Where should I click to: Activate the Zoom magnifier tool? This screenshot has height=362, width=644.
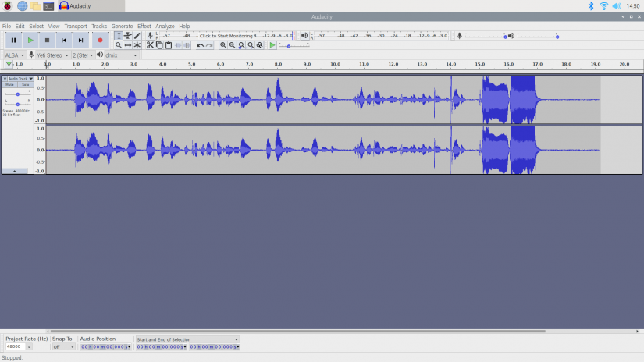119,45
